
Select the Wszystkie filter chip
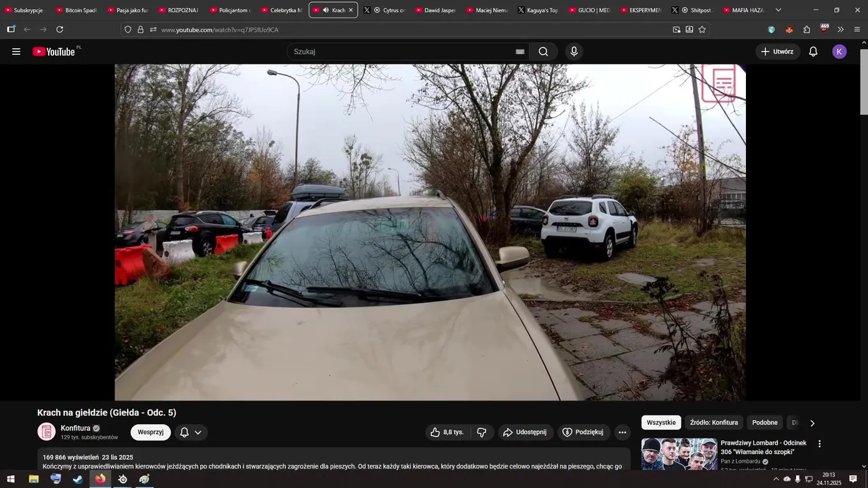661,422
